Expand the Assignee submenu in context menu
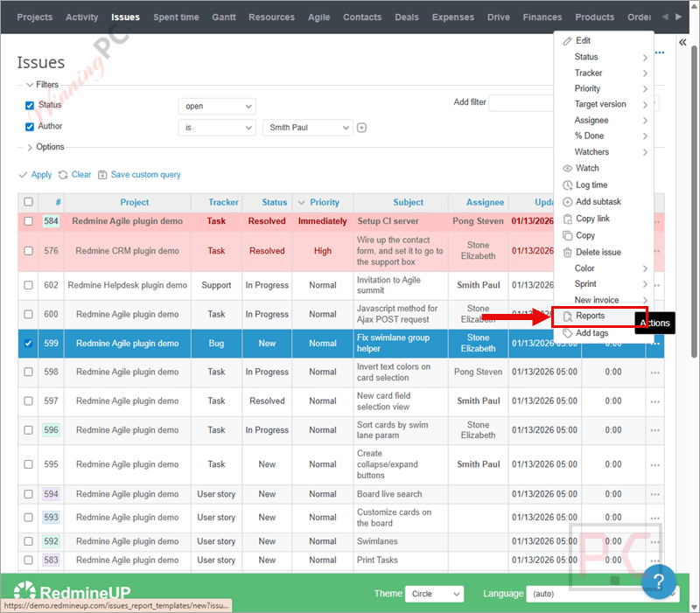700x613 pixels. (604, 121)
